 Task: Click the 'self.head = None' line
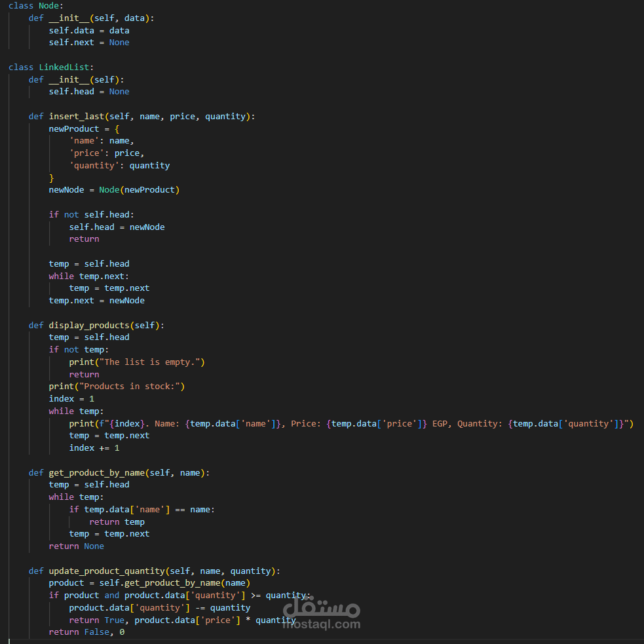click(89, 92)
